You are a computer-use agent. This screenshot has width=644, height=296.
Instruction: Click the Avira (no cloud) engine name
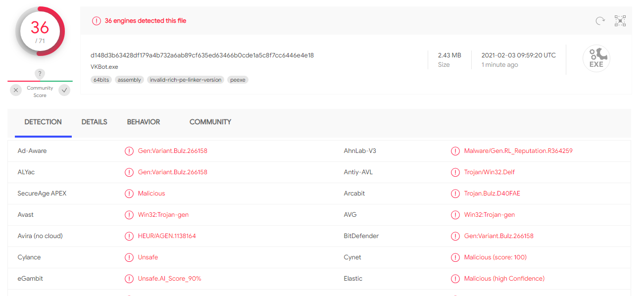click(x=40, y=236)
